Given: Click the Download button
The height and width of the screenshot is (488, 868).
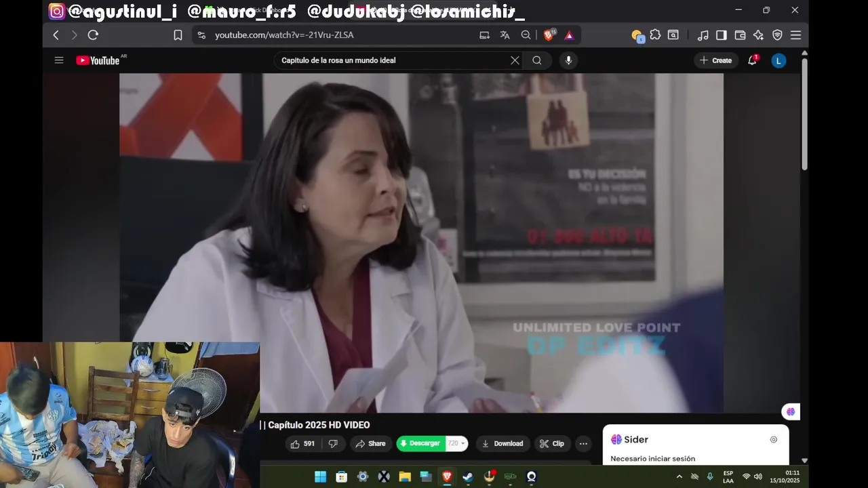Looking at the screenshot, I should pyautogui.click(x=502, y=444).
